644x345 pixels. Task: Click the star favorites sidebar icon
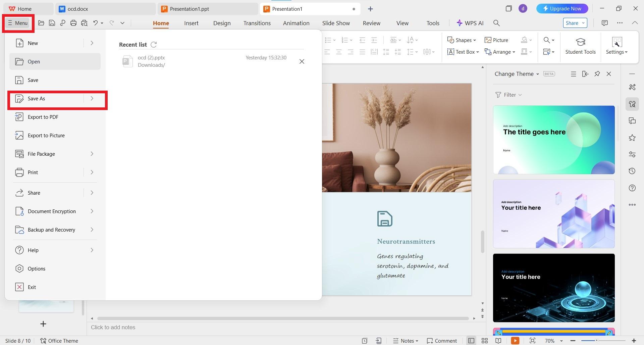tap(632, 138)
